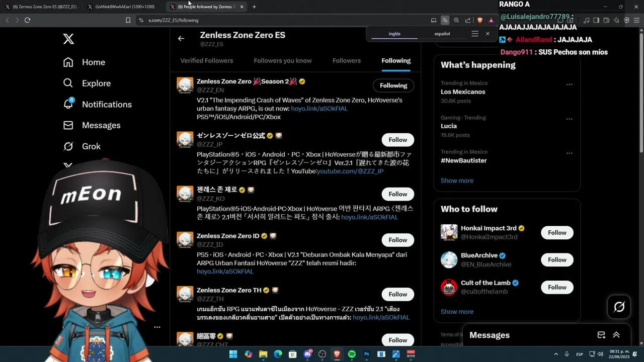Switch to Verified Followers tab

207,61
